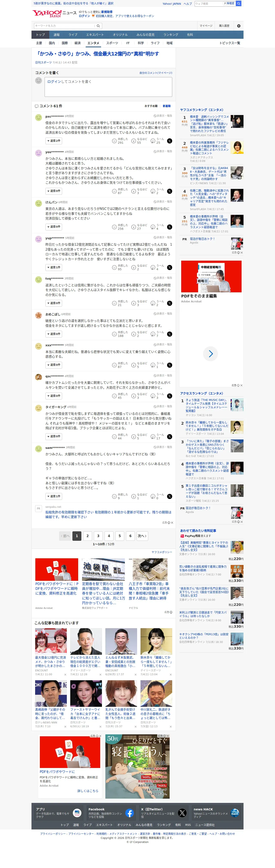The width and height of the screenshot is (275, 868).
Task: Switch to the 速報 tab
Action: click(x=56, y=35)
